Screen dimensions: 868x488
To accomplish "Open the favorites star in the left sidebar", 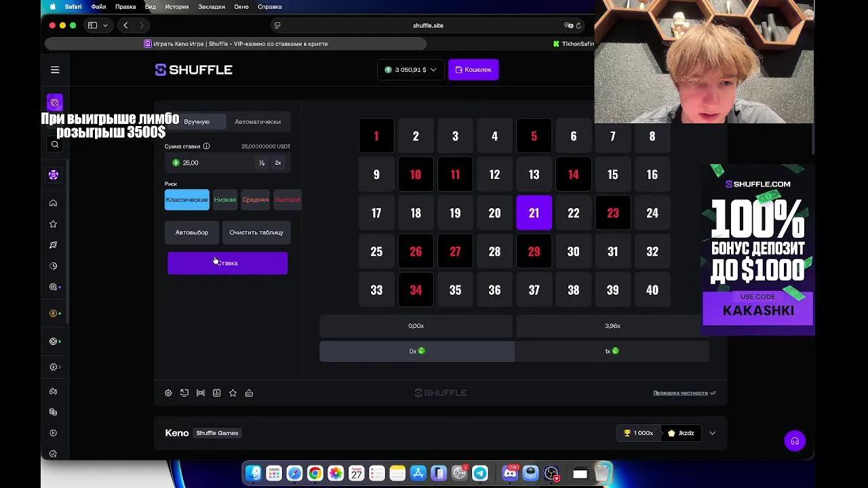I will (53, 224).
